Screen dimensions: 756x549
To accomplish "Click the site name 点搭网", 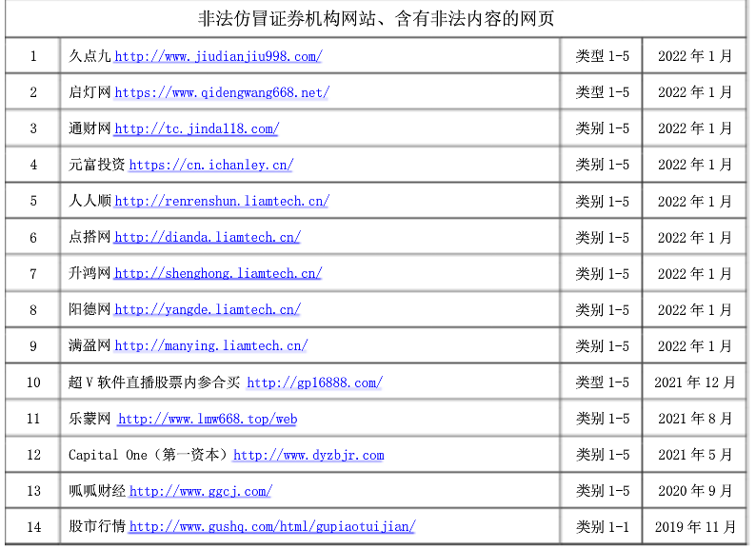I will point(90,237).
